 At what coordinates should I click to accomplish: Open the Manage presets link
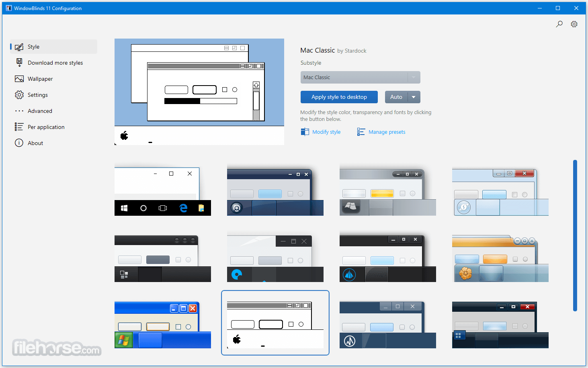387,132
